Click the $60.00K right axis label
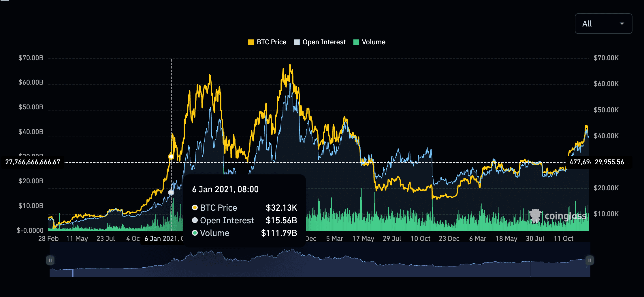Screen dimensions: 644x297 pos(606,84)
